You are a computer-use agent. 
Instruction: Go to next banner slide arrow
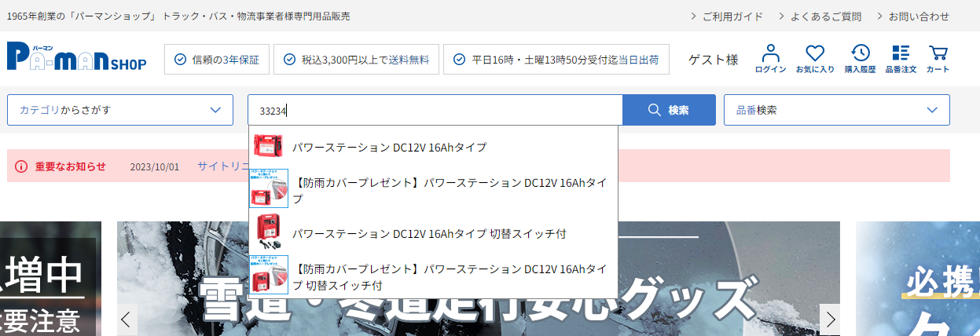pyautogui.click(x=830, y=320)
